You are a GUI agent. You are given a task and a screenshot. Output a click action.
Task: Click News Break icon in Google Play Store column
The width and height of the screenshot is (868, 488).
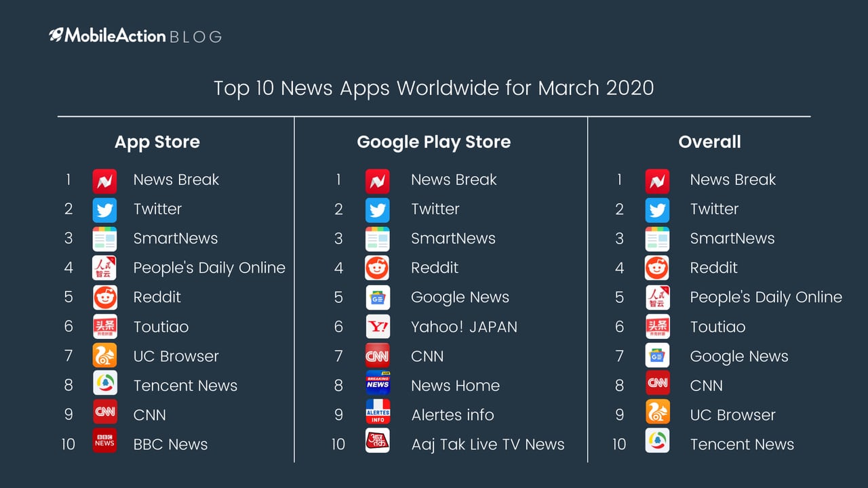378,181
